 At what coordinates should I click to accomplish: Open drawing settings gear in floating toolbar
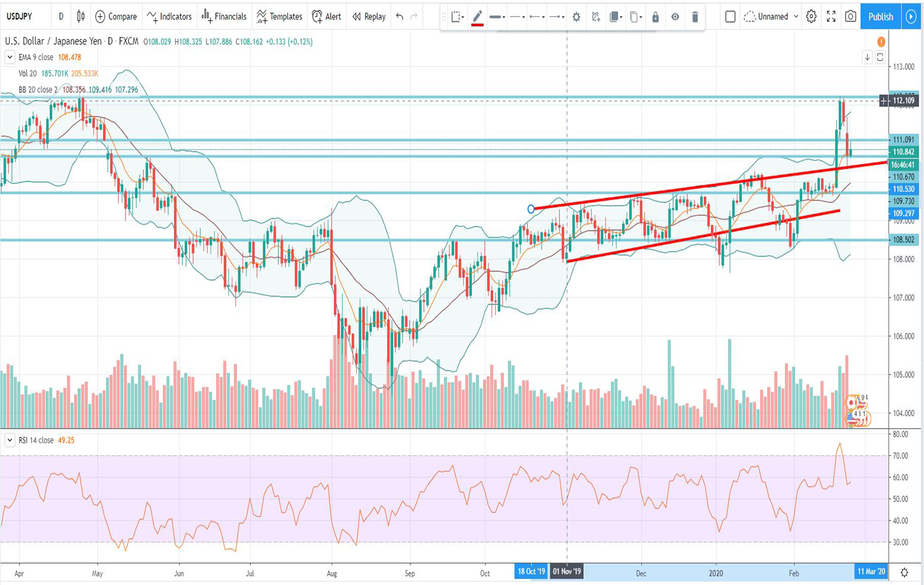pos(576,17)
